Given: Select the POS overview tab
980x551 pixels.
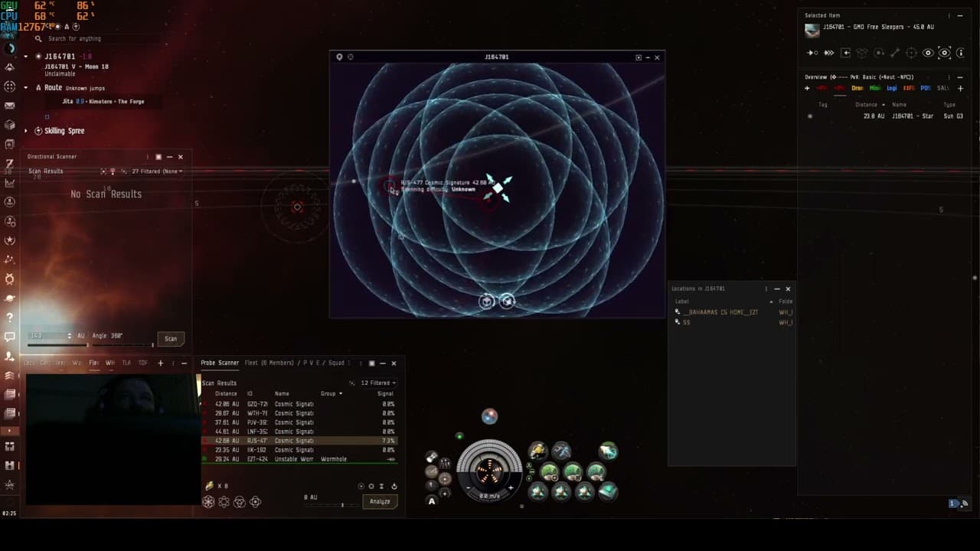Looking at the screenshot, I should click(x=926, y=88).
